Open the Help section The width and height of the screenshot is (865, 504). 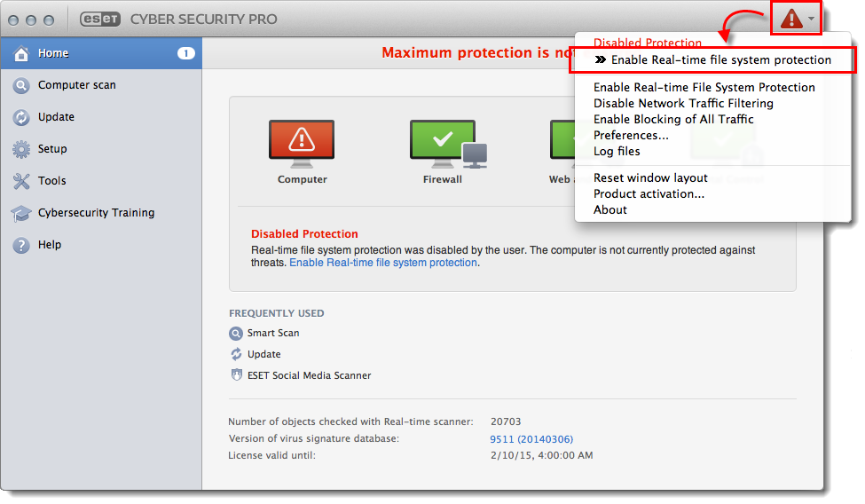pyautogui.click(x=101, y=245)
